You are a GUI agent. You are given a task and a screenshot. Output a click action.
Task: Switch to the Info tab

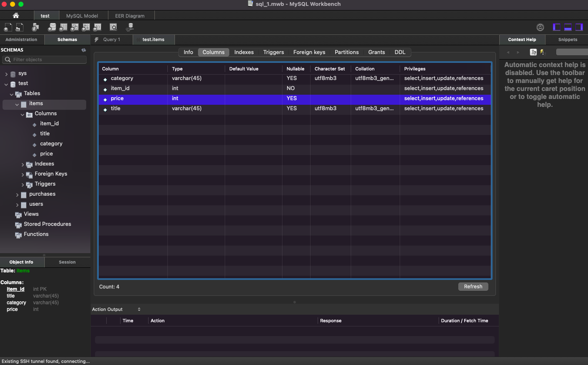coord(188,52)
